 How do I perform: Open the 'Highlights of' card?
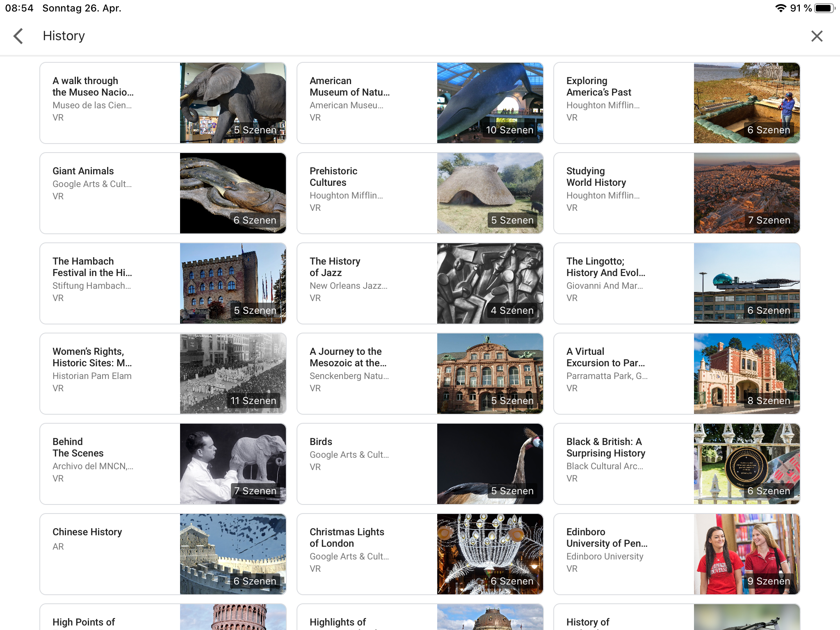coord(420,617)
